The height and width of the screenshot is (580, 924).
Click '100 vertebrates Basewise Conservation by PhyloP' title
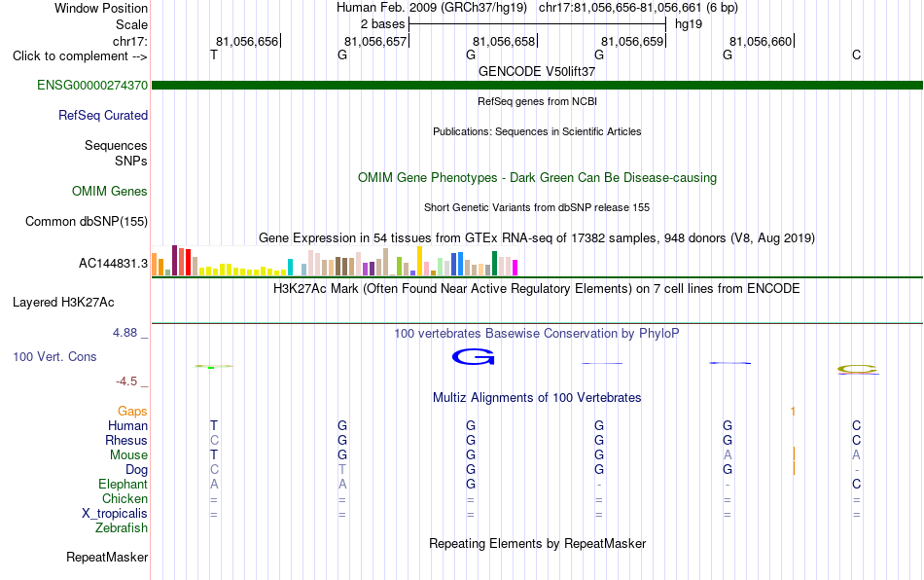[537, 333]
